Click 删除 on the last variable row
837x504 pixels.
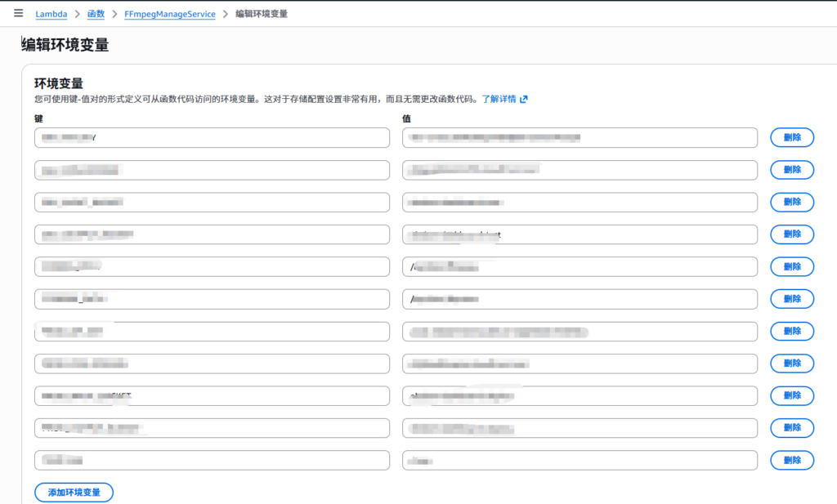791,461
